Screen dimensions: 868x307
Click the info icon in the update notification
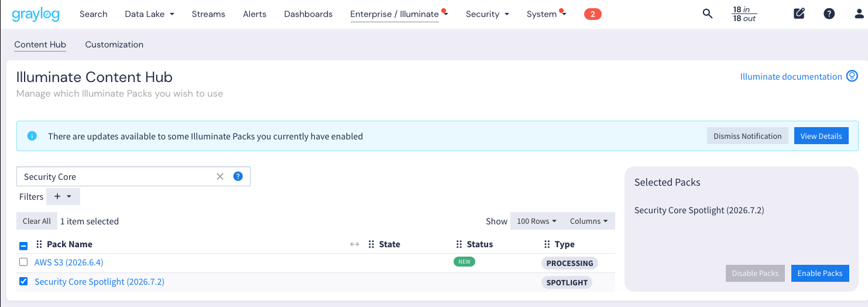click(32, 136)
